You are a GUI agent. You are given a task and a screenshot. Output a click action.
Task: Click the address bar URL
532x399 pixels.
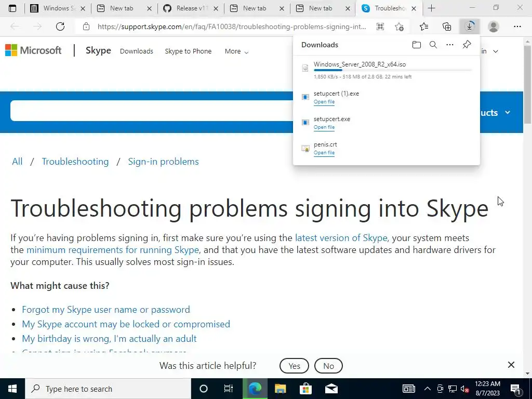[232, 26]
